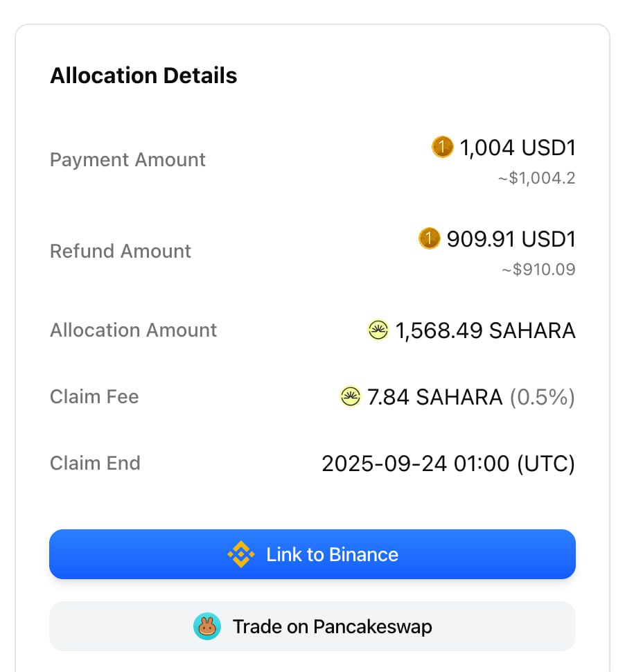Click the SAHARA token icon in Claim Fee
The image size is (625, 672).
pos(350,396)
